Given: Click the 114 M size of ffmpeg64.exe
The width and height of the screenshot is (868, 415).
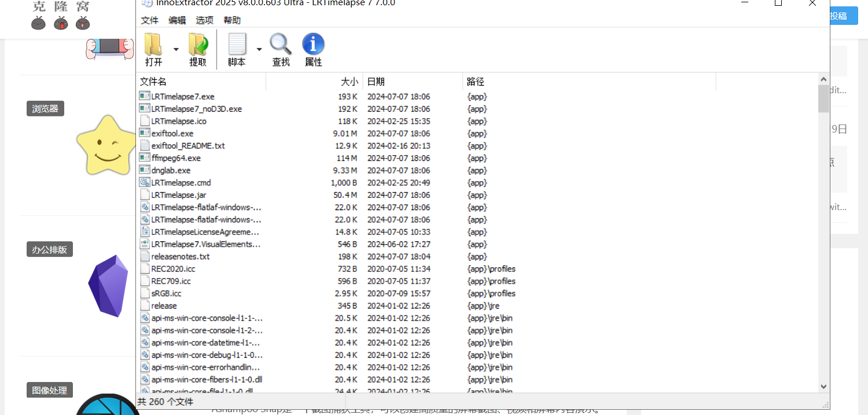Looking at the screenshot, I should (347, 158).
